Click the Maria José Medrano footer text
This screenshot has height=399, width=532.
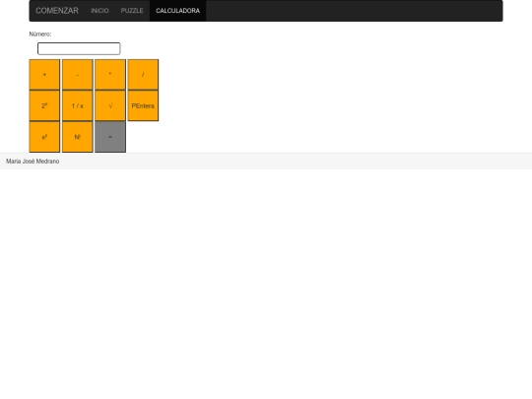33,162
